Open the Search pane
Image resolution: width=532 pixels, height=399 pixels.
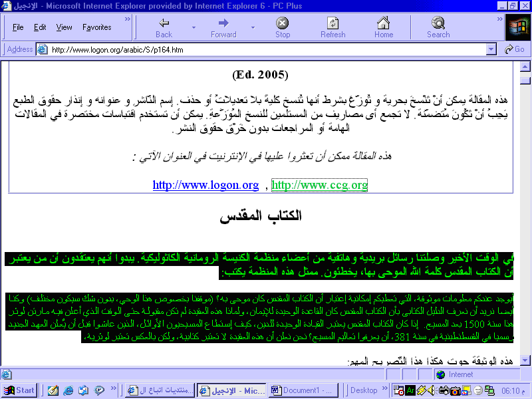click(438, 27)
